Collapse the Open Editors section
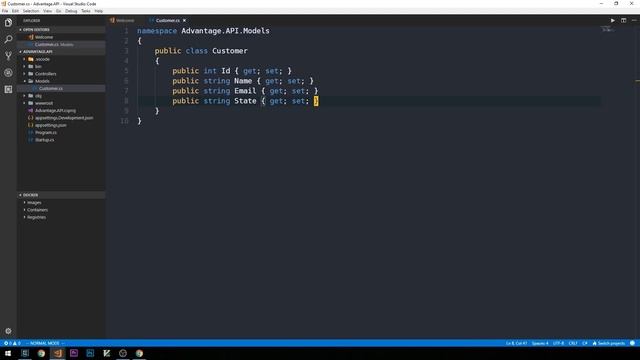Image resolution: width=640 pixels, height=360 pixels. (x=61, y=30)
